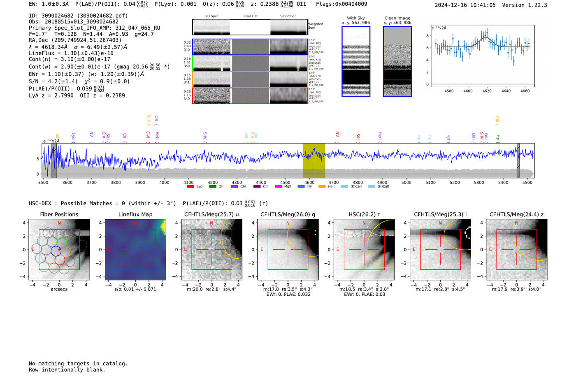Select the (K)CaII legend swatch
Viewport: 576px width, 392px height.
[344, 187]
